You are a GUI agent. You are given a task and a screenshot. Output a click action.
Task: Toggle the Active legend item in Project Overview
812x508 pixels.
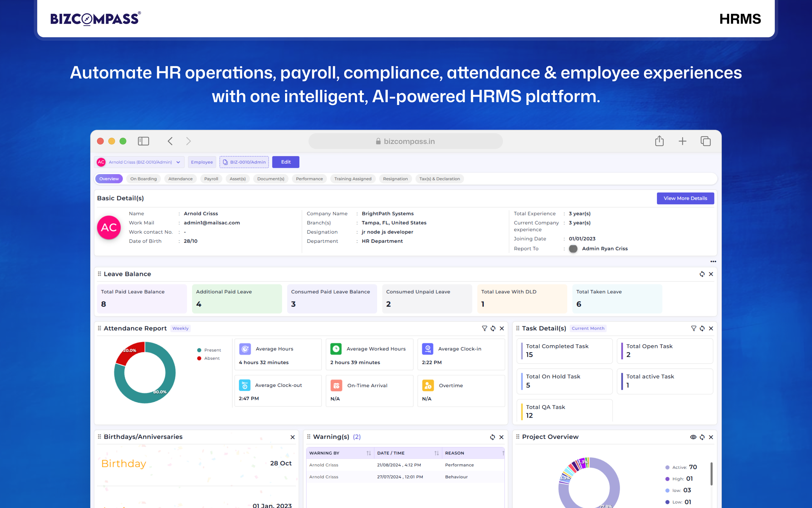pos(681,467)
